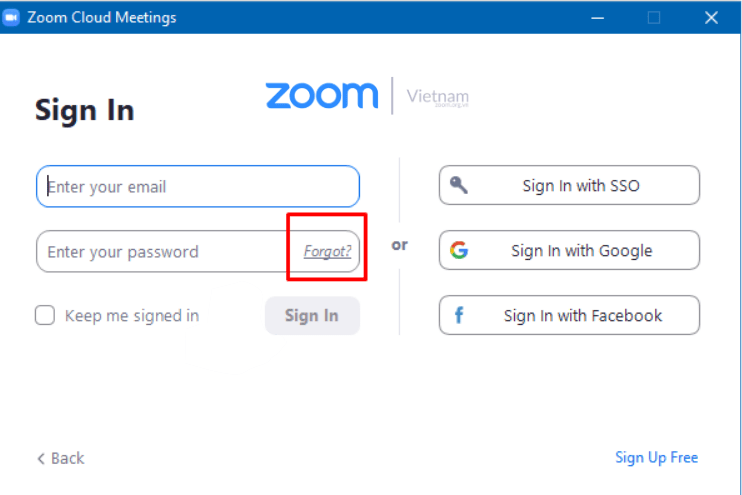Select Sign In with Google
The image size is (742, 495).
(x=569, y=251)
